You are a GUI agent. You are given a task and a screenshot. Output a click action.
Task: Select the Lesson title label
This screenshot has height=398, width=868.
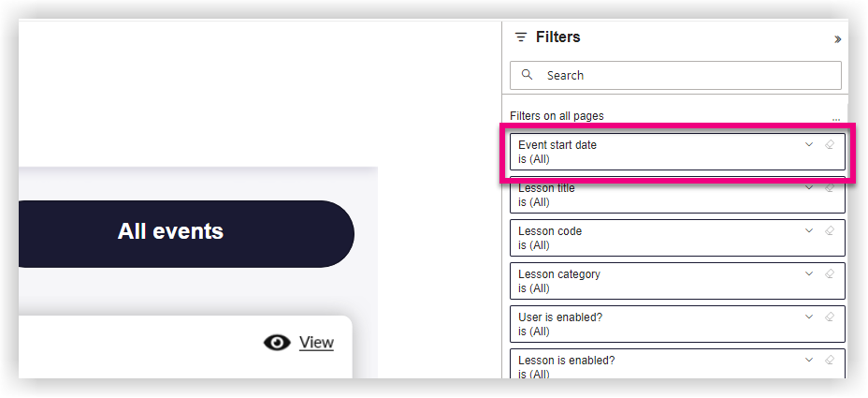coord(546,188)
